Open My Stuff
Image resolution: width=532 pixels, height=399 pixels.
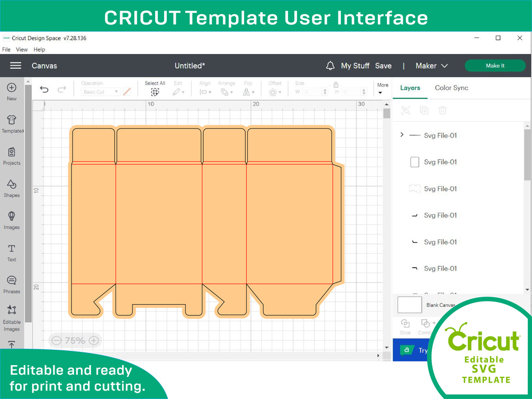coord(355,66)
